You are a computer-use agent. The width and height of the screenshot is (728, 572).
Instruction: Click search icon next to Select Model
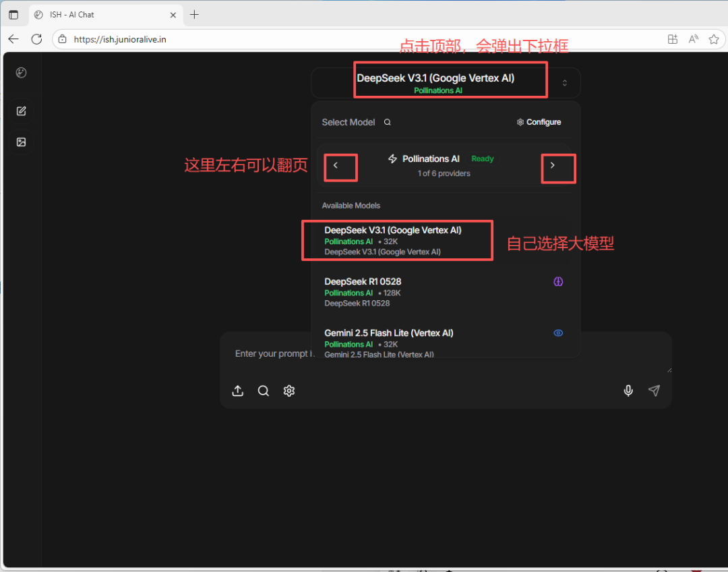pos(388,122)
